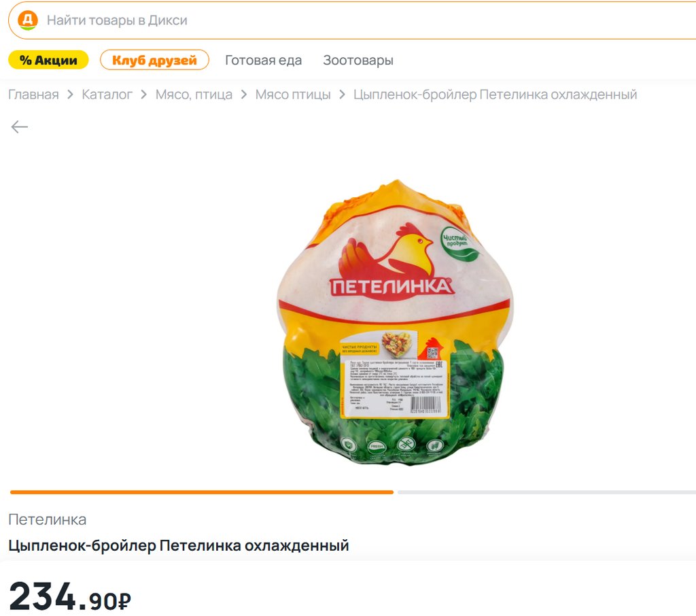Image resolution: width=696 pixels, height=616 pixels.
Task: Open the Клуб друзей section
Action: [x=154, y=60]
